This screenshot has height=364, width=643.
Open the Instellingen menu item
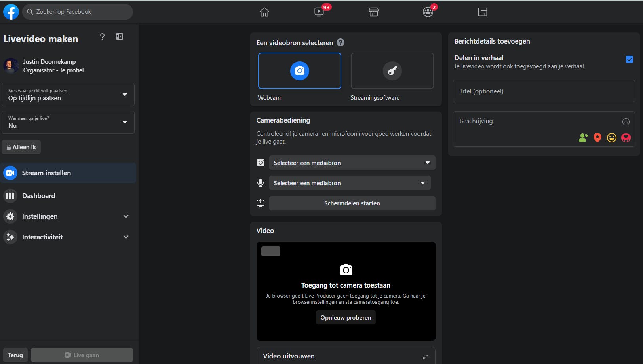coord(68,216)
